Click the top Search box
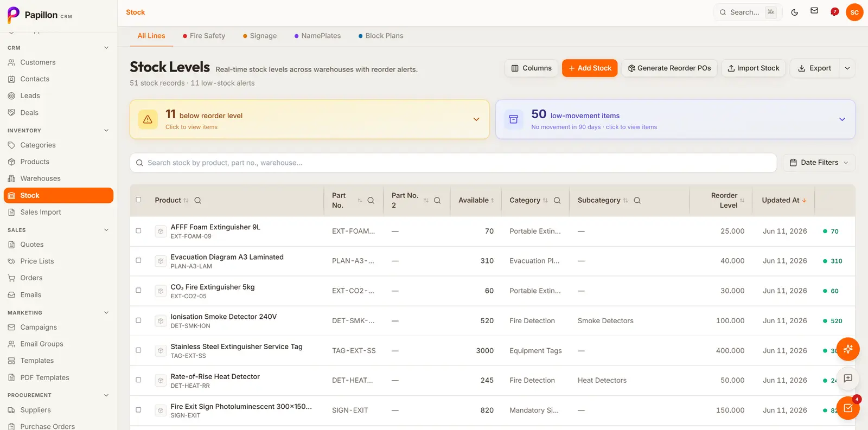Image resolution: width=868 pixels, height=430 pixels. (x=748, y=12)
